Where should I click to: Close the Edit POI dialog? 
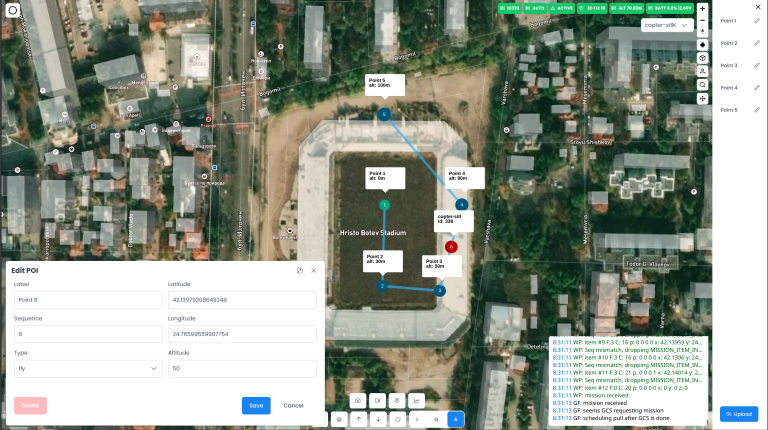pos(314,270)
